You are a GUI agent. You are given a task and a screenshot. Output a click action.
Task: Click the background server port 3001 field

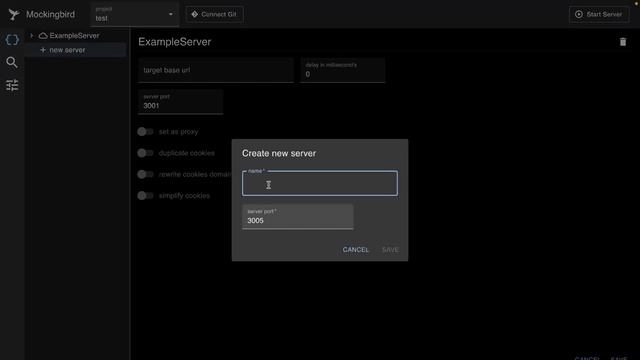tap(180, 102)
